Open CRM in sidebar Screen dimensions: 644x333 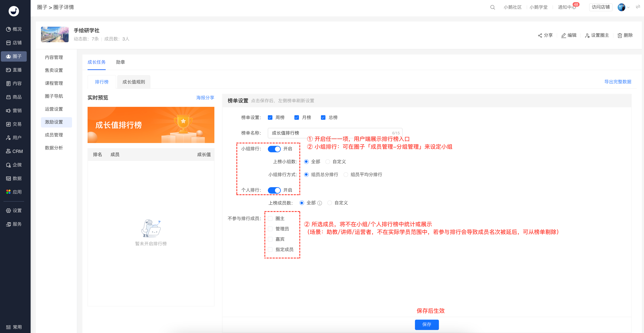(x=14, y=151)
